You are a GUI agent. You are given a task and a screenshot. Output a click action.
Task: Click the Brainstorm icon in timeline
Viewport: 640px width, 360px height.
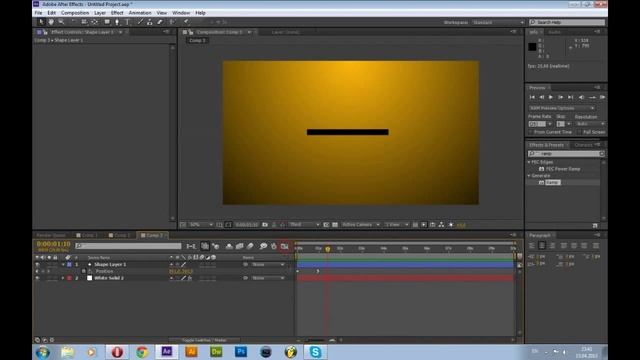pyautogui.click(x=263, y=246)
